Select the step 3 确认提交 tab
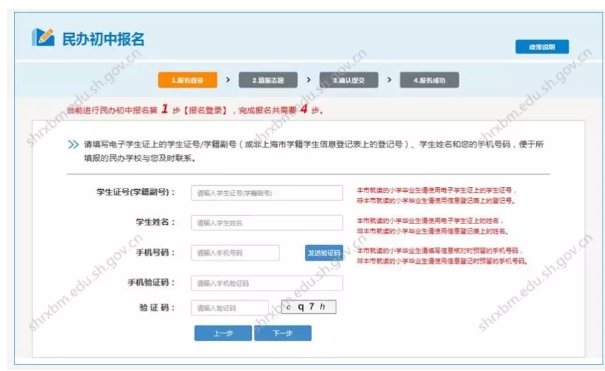 click(349, 80)
